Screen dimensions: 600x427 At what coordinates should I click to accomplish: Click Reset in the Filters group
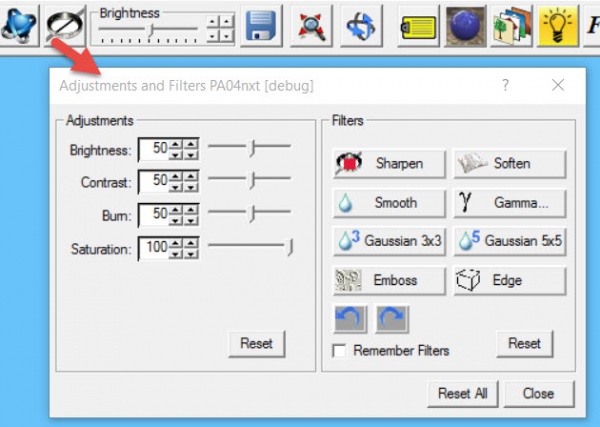pyautogui.click(x=525, y=344)
